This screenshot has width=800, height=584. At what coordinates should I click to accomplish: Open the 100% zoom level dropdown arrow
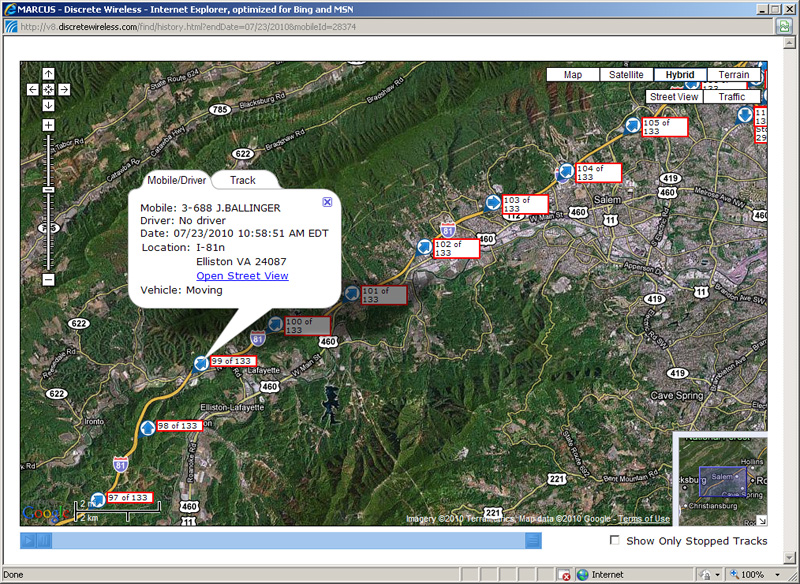tap(777, 575)
